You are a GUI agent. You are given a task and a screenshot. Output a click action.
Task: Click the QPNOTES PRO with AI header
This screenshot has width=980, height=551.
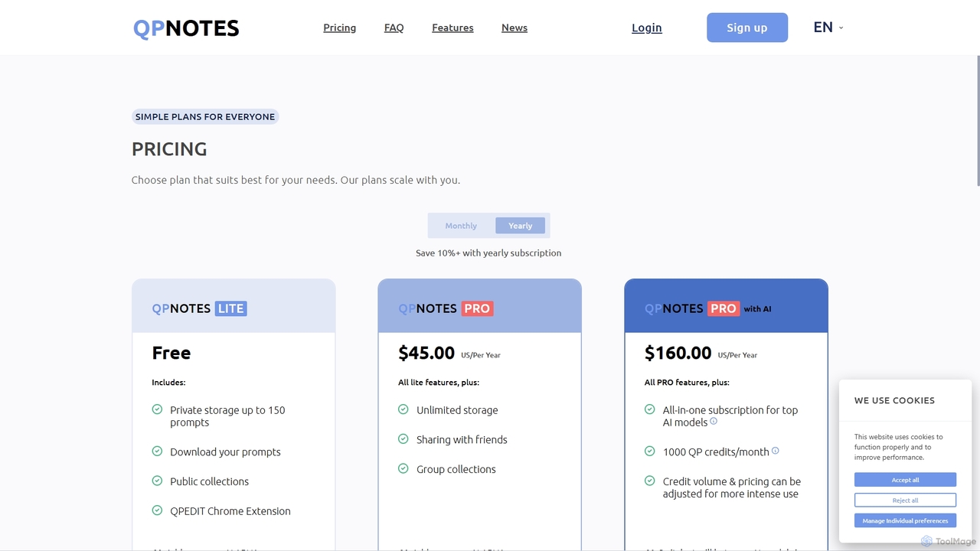727,306
